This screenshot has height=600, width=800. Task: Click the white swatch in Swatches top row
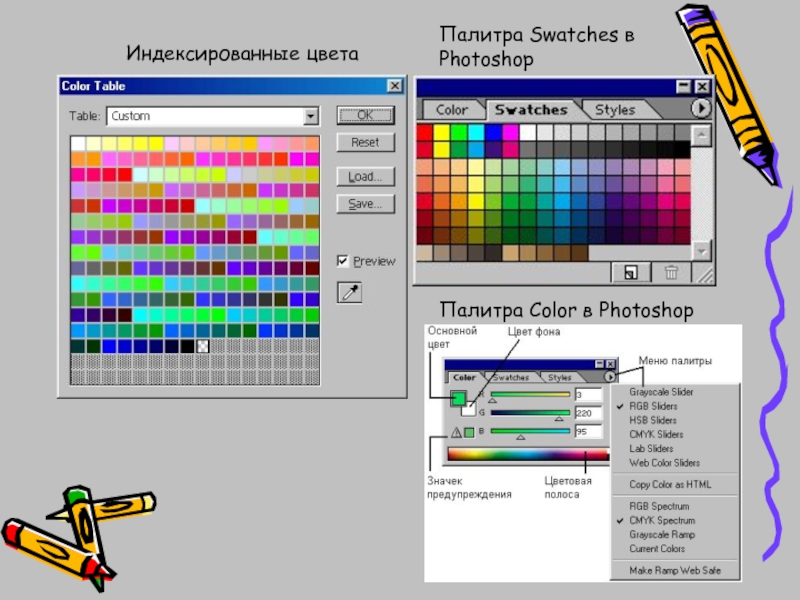(528, 133)
